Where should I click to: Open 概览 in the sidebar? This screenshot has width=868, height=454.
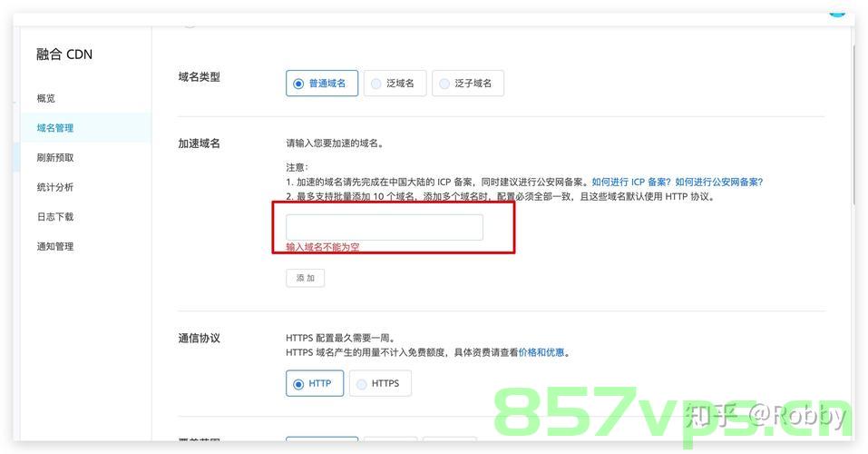tap(46, 98)
